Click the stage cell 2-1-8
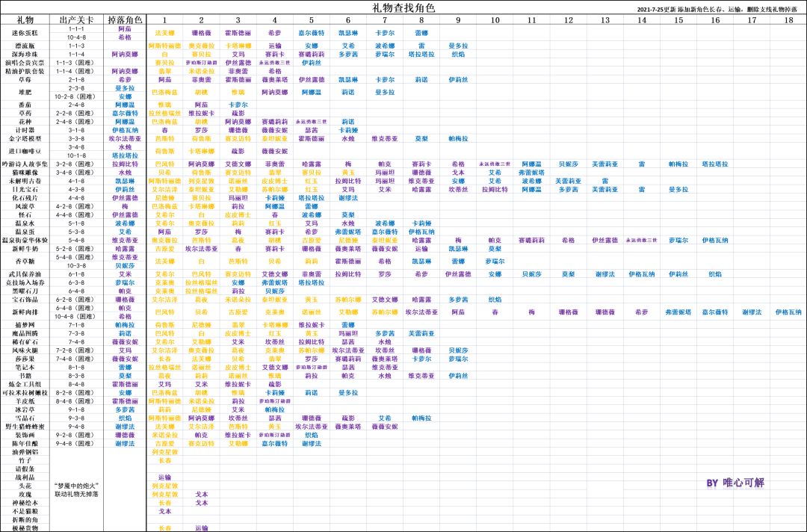Image resolution: width=807 pixels, height=532 pixels. pos(77,80)
